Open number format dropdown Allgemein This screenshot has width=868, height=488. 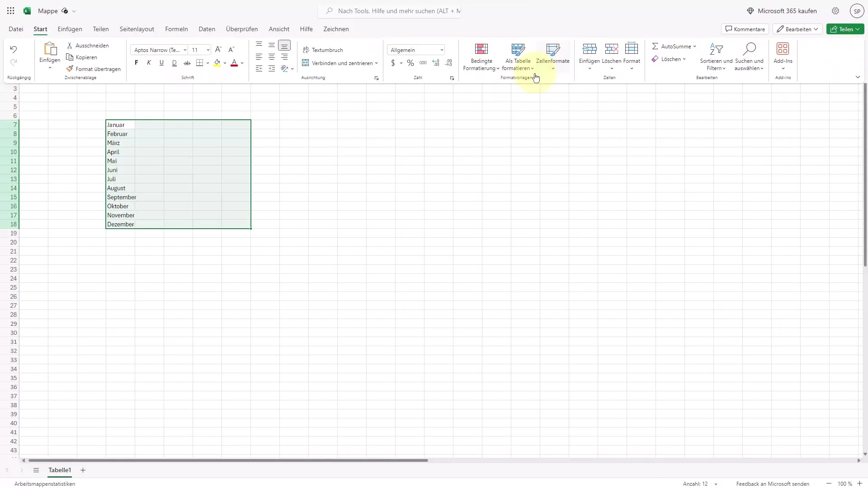[416, 50]
